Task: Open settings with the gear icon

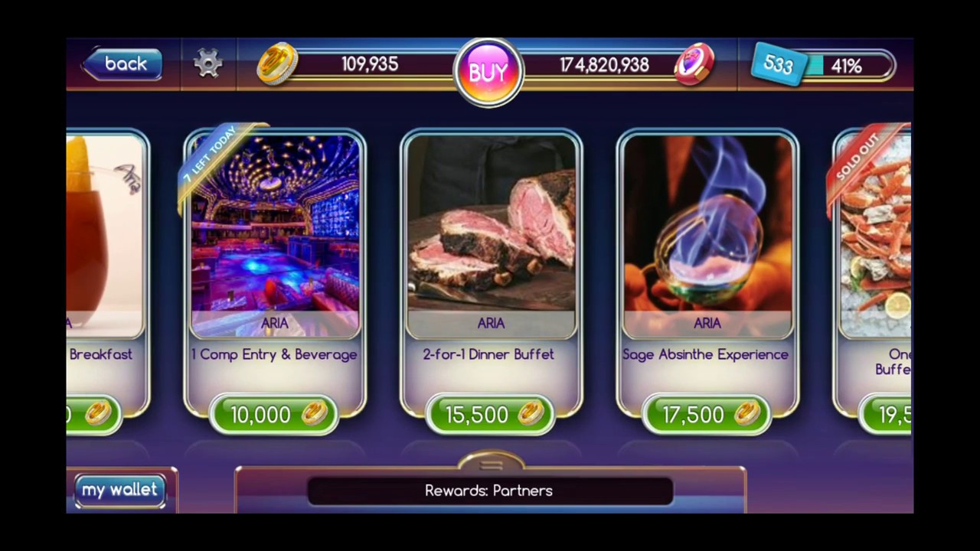Action: pyautogui.click(x=207, y=64)
